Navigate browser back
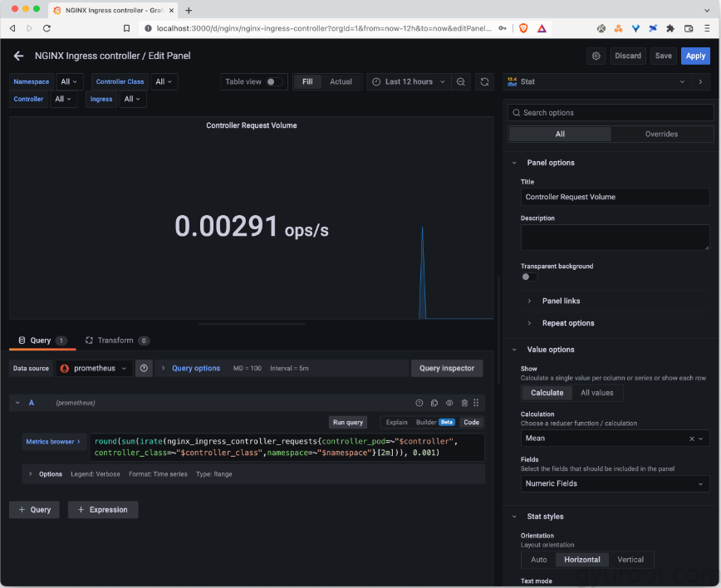721x588 pixels. pyautogui.click(x=12, y=28)
